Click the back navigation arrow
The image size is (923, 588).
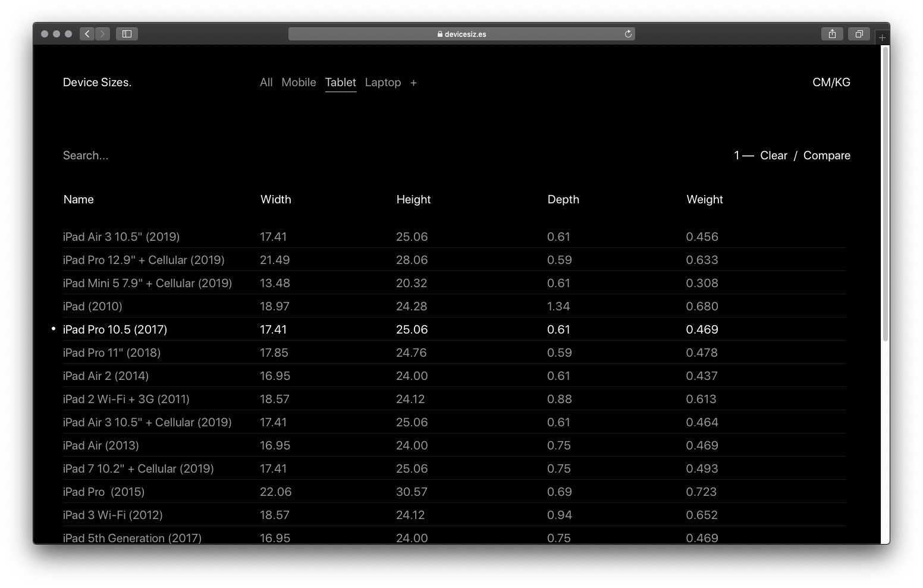tap(87, 34)
